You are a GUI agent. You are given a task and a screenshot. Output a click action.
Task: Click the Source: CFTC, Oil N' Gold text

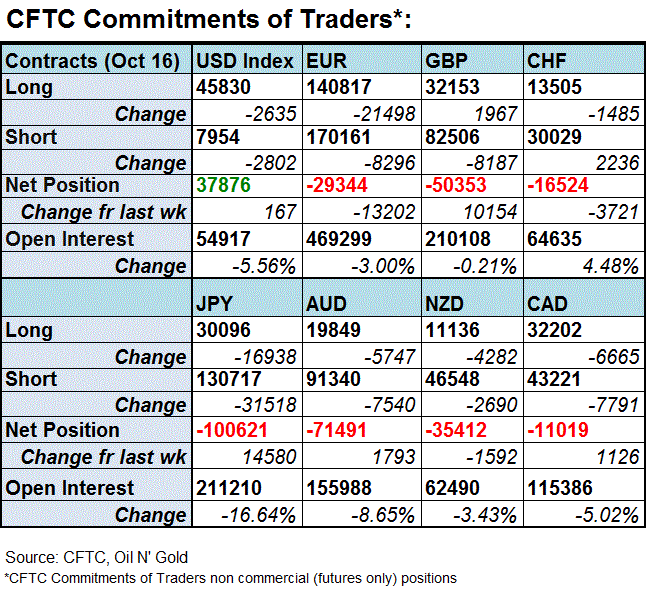[99, 556]
